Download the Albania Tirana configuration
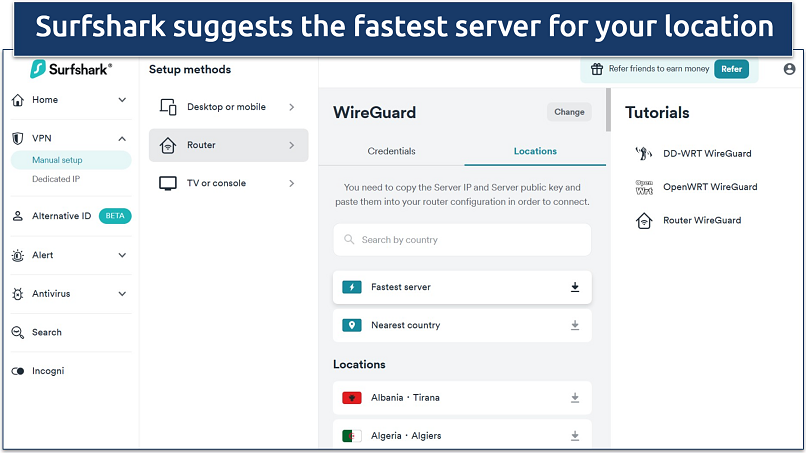806x453 pixels. [x=575, y=398]
